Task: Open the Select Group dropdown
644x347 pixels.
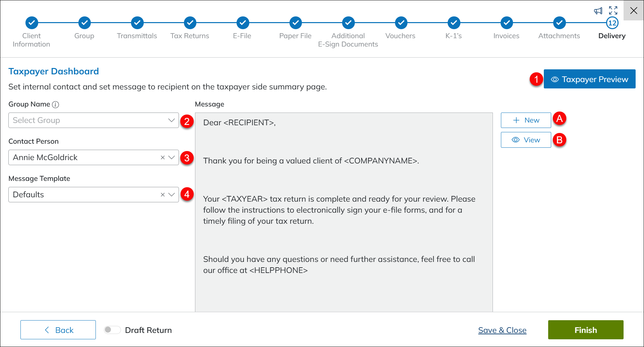Action: [93, 120]
